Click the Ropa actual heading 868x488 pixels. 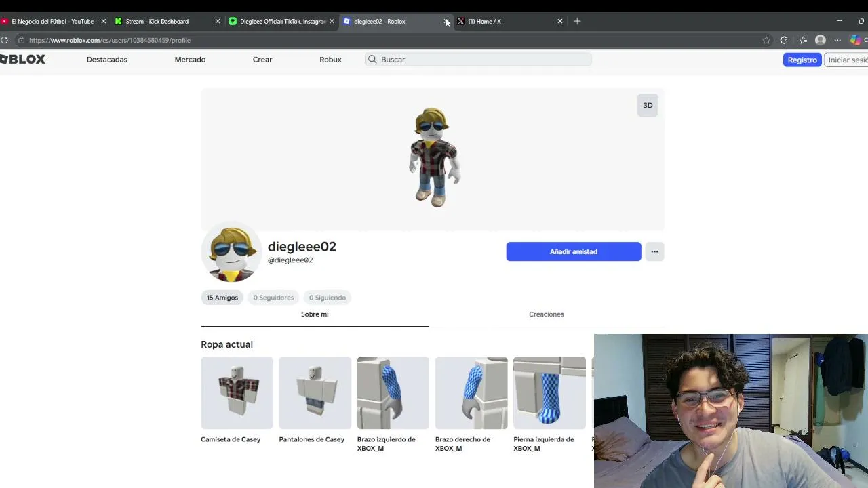tap(226, 344)
